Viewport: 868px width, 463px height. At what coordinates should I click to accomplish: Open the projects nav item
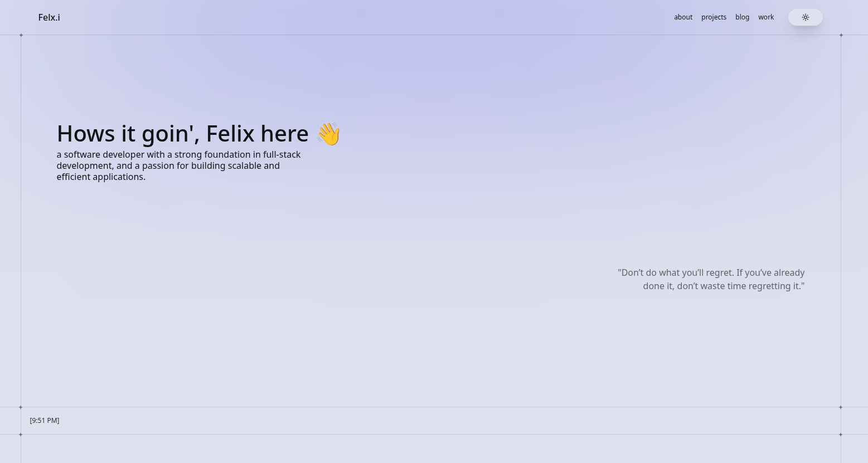coord(714,17)
